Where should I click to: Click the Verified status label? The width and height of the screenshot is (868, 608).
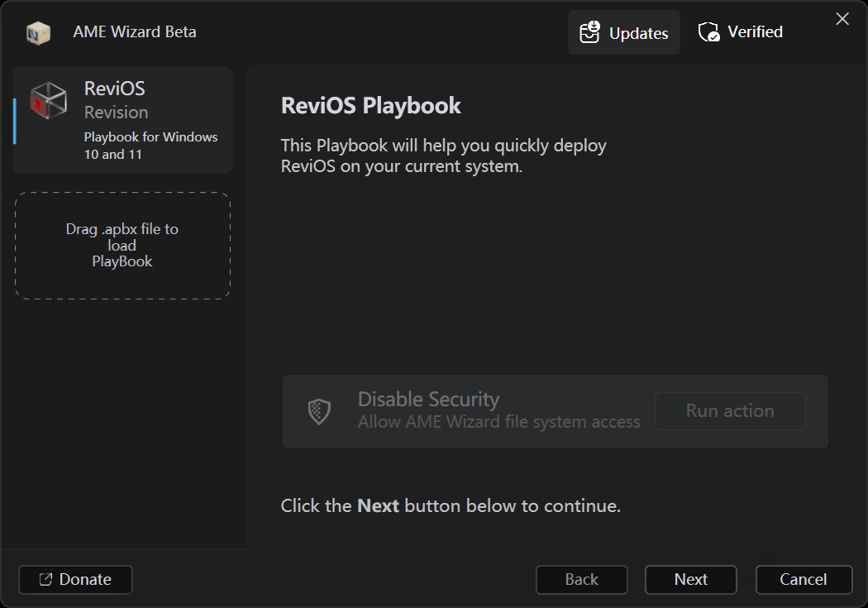[x=755, y=32]
